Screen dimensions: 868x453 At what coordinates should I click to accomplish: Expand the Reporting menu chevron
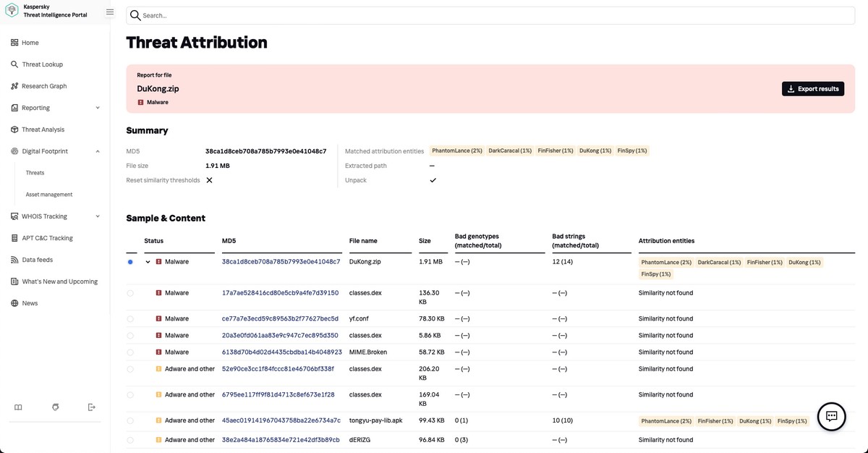(x=98, y=108)
